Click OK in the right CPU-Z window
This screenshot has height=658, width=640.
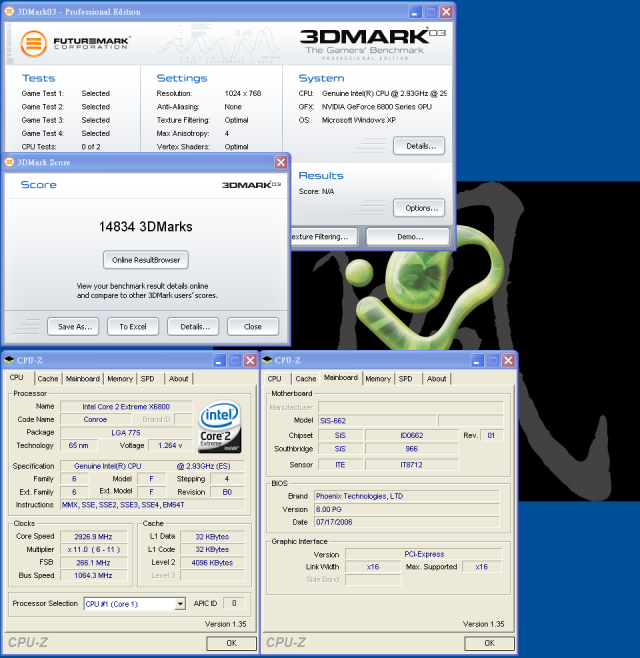click(x=489, y=643)
